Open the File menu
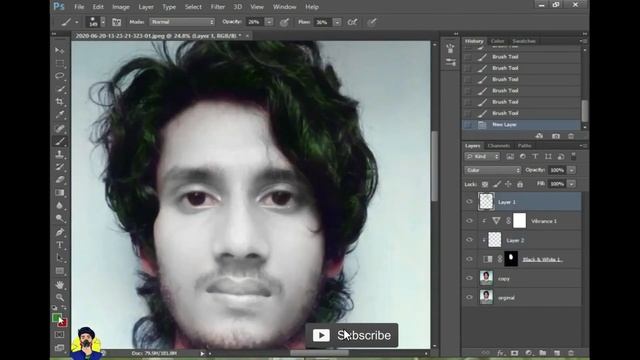Viewport: 640px width, 360px height. tap(79, 7)
